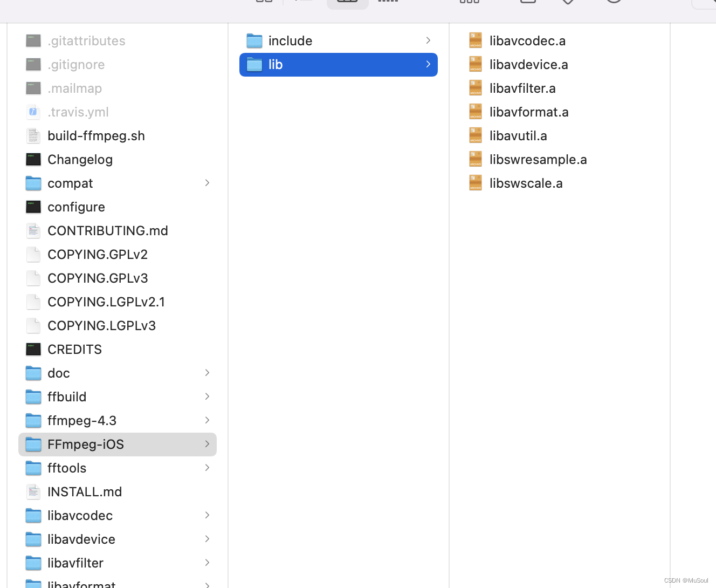The image size is (716, 588).
Task: Click the selected lib folder icon
Action: click(x=254, y=64)
